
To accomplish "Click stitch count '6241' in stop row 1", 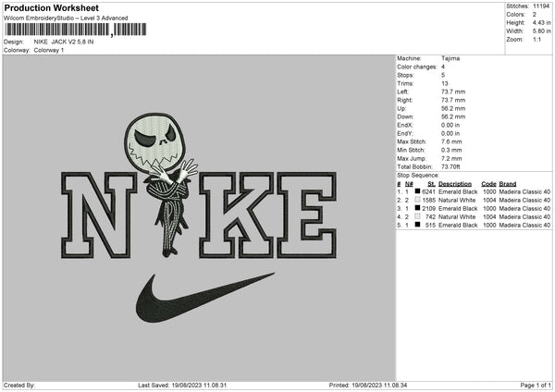I will pyautogui.click(x=428, y=191).
